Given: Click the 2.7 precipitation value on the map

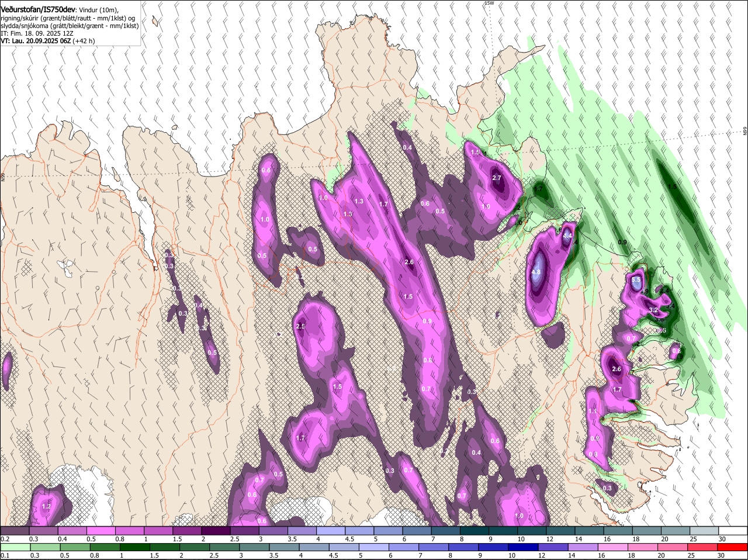Looking at the screenshot, I should click(x=497, y=178).
